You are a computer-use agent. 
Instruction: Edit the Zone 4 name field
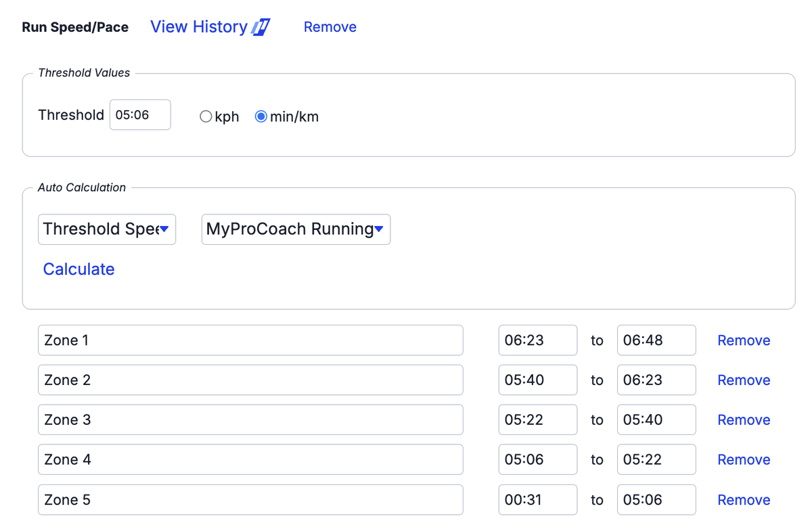pos(250,460)
